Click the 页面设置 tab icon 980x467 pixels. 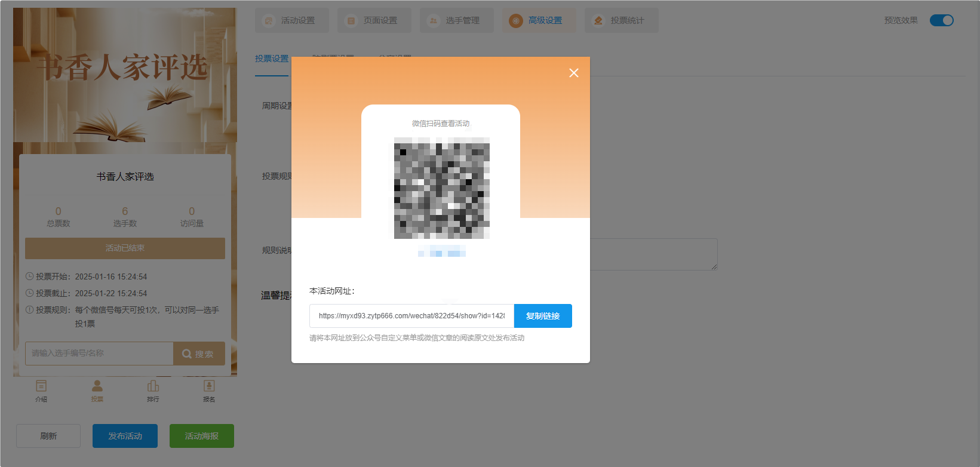(351, 21)
